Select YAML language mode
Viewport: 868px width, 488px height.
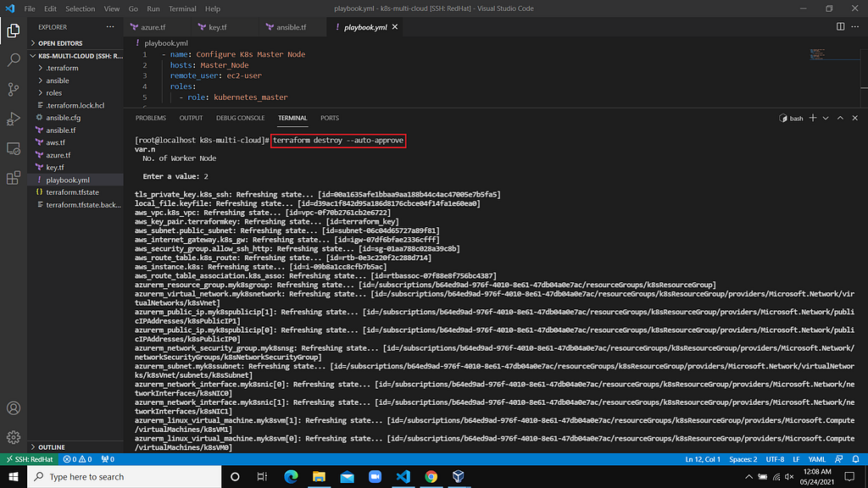[817, 459]
